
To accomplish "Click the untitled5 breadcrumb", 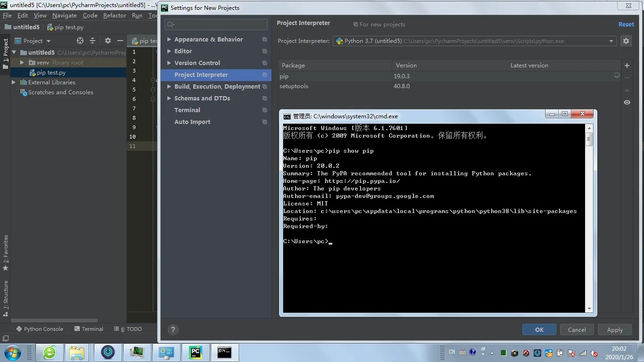I will click(x=23, y=27).
